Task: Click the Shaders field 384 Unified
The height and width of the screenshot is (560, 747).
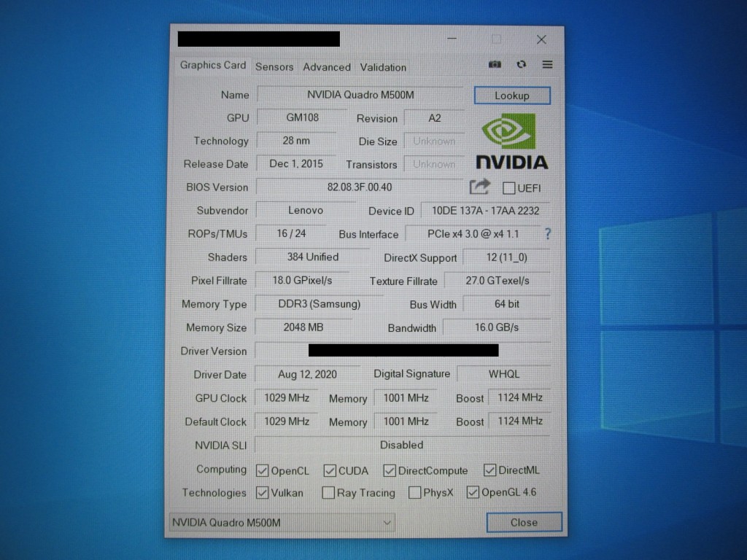Action: [x=312, y=257]
